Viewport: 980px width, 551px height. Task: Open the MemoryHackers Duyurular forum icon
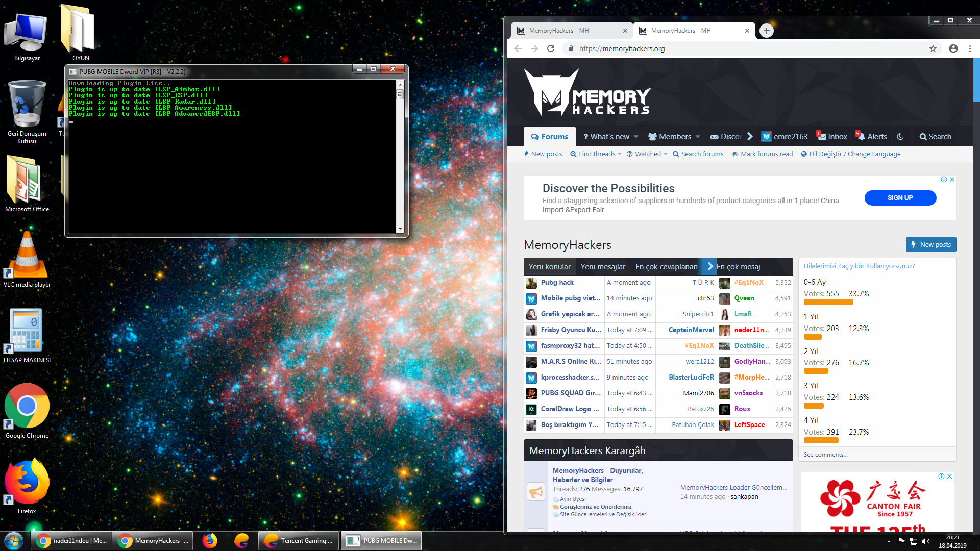[535, 492]
